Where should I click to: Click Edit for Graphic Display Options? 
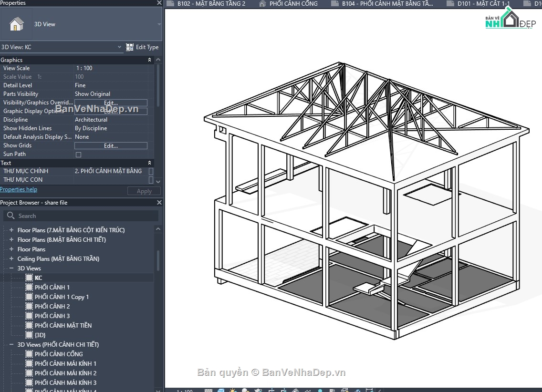tap(111, 111)
